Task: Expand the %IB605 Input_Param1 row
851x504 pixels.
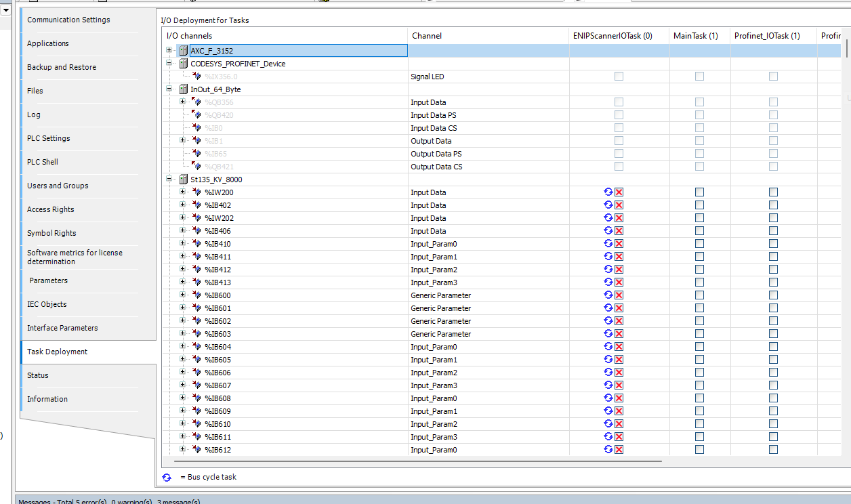Action: point(182,359)
